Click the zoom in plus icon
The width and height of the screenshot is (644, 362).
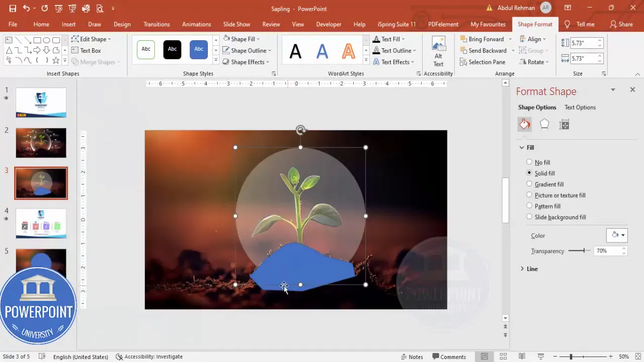click(610, 356)
